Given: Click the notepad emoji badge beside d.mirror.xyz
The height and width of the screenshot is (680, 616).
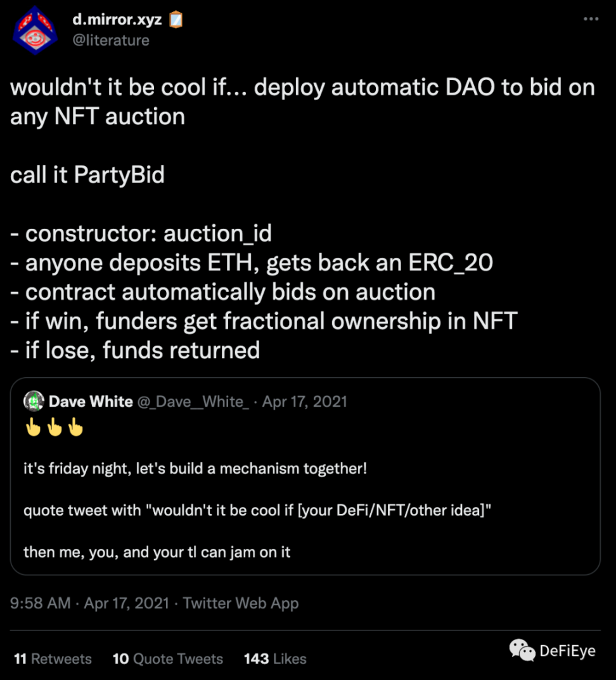Looking at the screenshot, I should pos(176,20).
